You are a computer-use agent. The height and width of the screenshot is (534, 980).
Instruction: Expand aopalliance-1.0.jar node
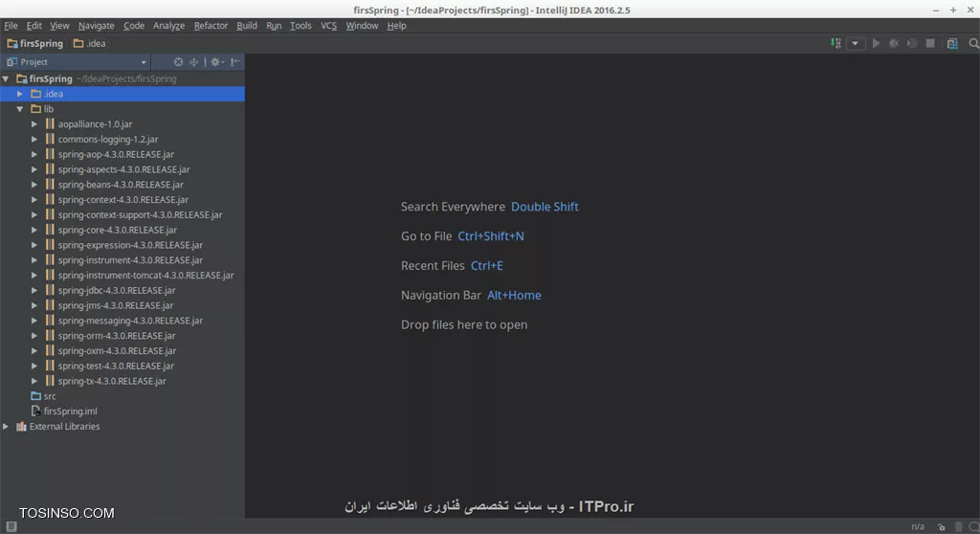pos(34,123)
